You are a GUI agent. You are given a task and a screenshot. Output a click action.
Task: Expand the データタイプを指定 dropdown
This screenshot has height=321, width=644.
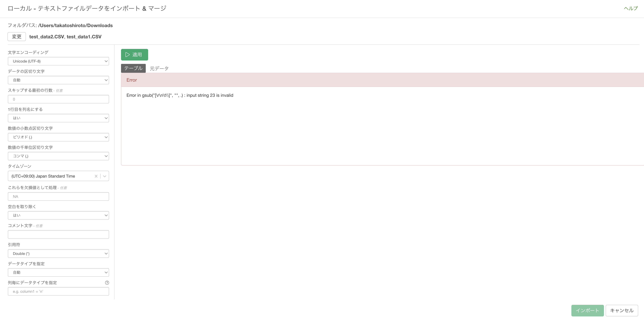click(x=58, y=273)
